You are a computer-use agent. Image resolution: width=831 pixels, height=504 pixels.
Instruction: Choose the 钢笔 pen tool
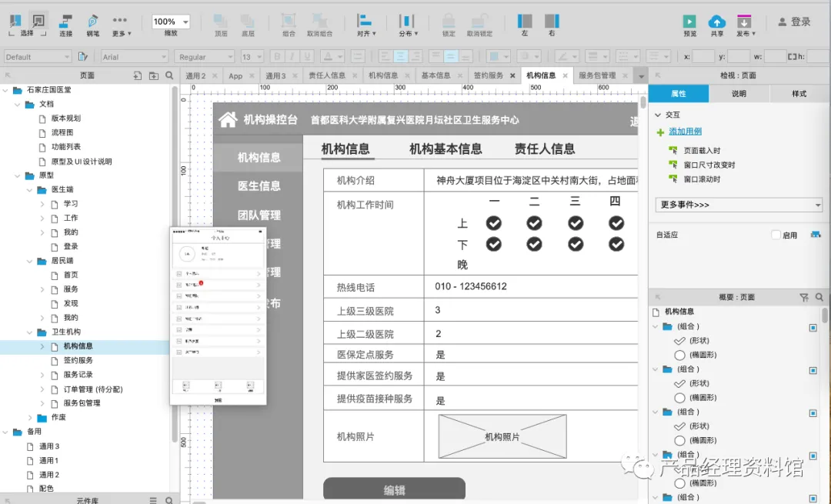(x=93, y=25)
